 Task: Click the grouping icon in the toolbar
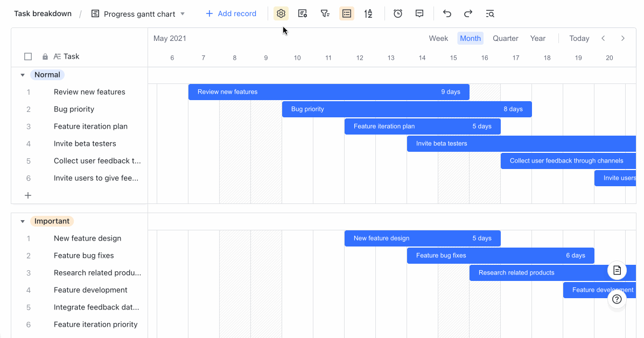[x=346, y=13]
